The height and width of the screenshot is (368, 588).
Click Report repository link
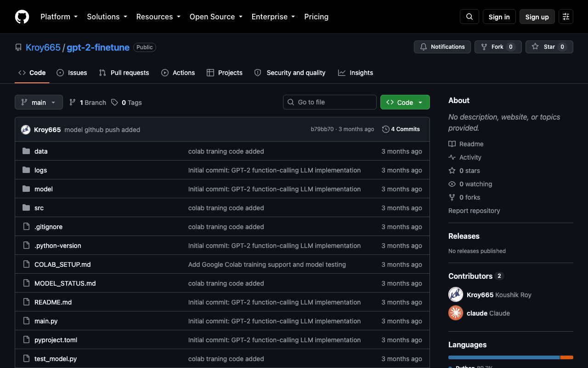(x=474, y=211)
